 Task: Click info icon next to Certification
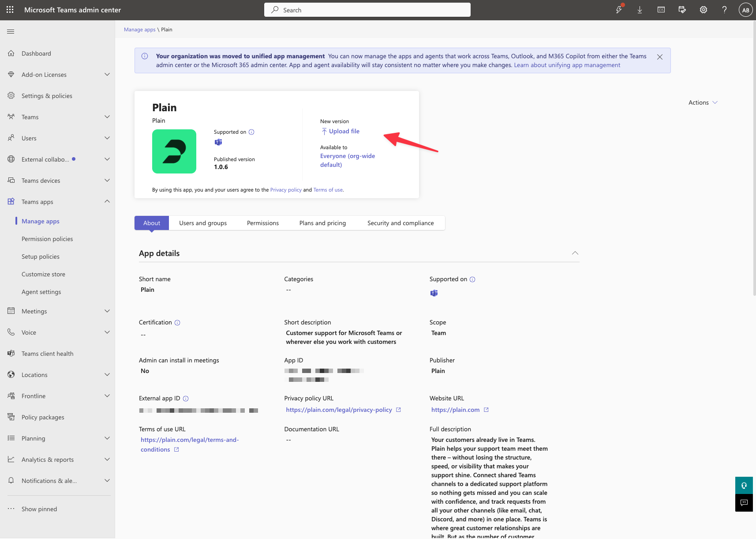177,323
